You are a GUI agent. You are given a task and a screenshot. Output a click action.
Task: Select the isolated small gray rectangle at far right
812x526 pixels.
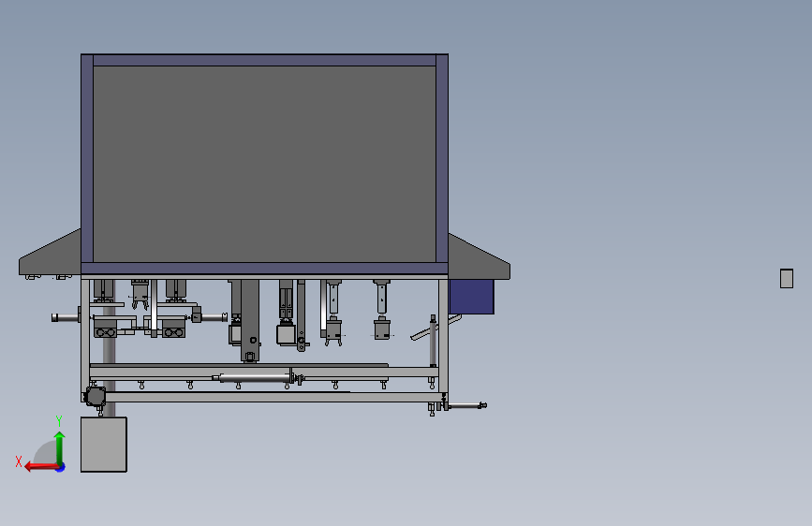[786, 279]
